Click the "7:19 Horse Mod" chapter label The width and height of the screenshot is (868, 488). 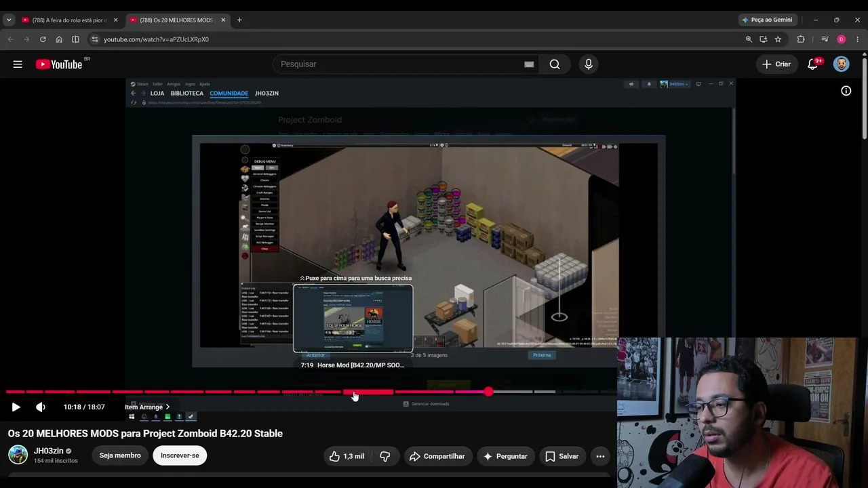coord(353,365)
